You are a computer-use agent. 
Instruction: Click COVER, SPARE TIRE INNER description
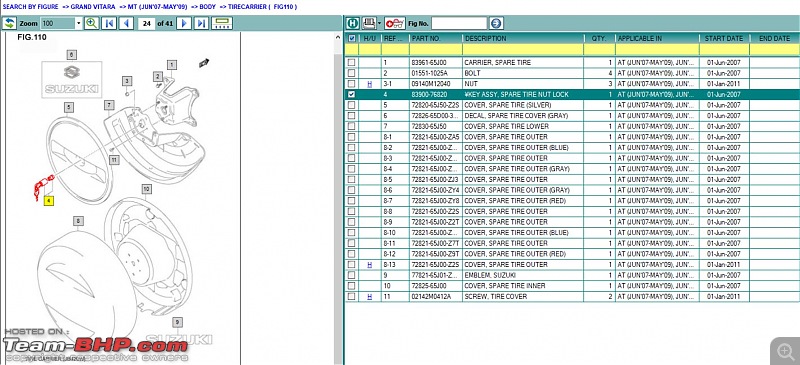click(505, 286)
